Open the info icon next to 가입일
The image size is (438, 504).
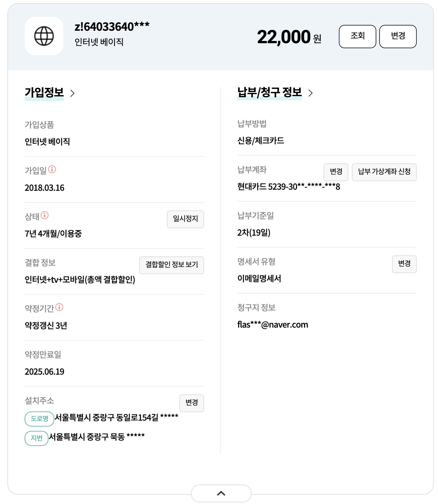pos(52,169)
